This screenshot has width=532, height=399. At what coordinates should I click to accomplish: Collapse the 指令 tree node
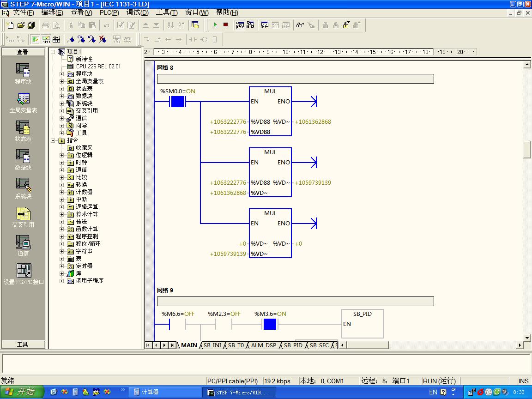coord(53,140)
